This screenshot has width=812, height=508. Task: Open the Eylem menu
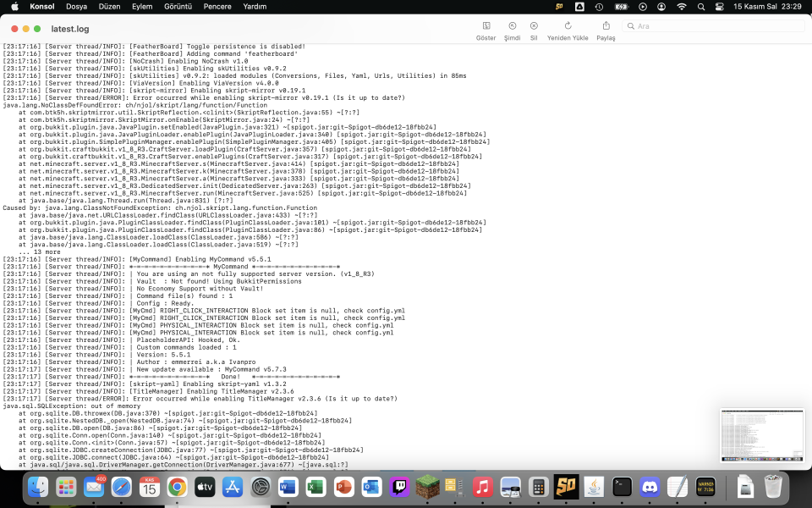tap(142, 7)
